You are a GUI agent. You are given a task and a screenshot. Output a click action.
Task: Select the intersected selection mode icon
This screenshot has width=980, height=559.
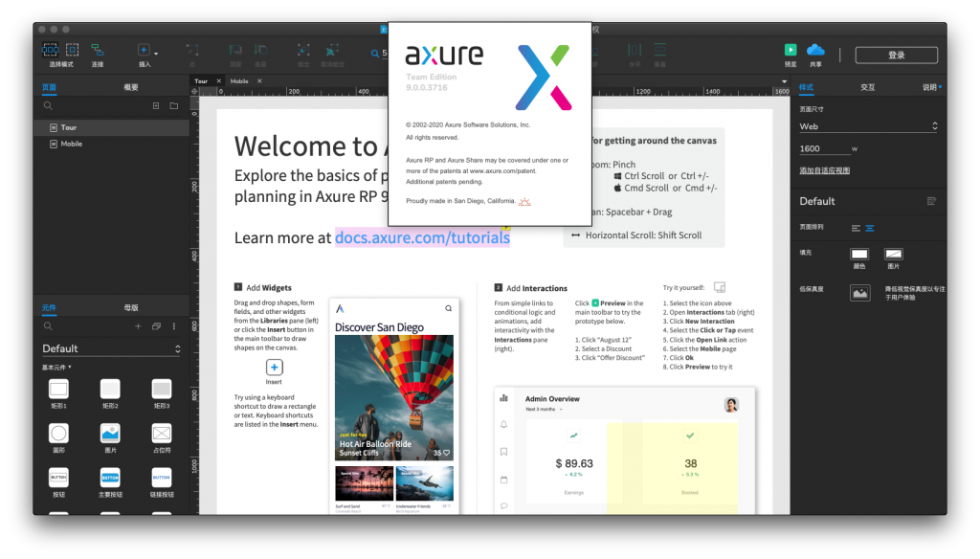[x=51, y=50]
